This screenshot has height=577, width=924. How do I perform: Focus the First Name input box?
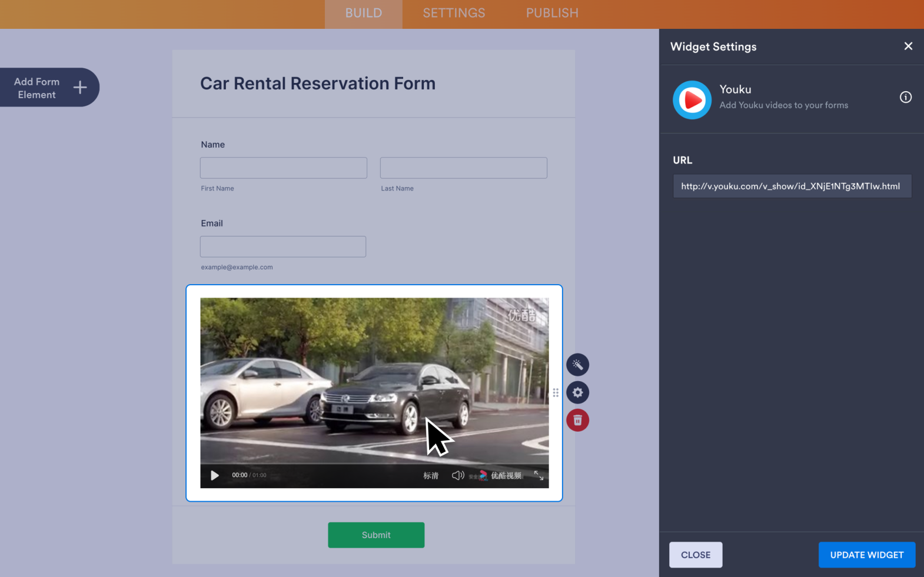pos(283,168)
